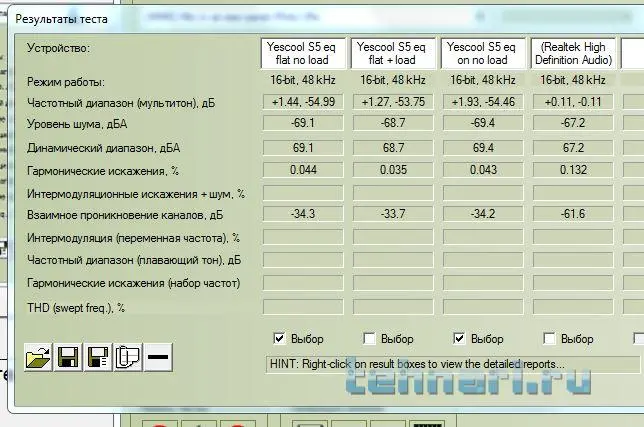
Task: Click empty 'Интермодуляционные искажения + шум' box for flat no load
Action: 303,193
